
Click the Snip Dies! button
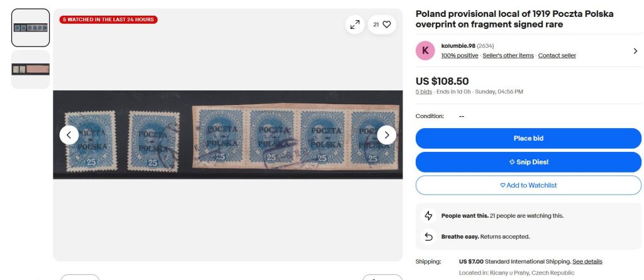point(528,162)
